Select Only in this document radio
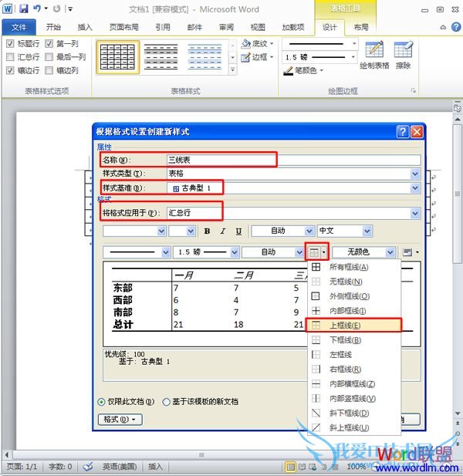 pos(101,402)
